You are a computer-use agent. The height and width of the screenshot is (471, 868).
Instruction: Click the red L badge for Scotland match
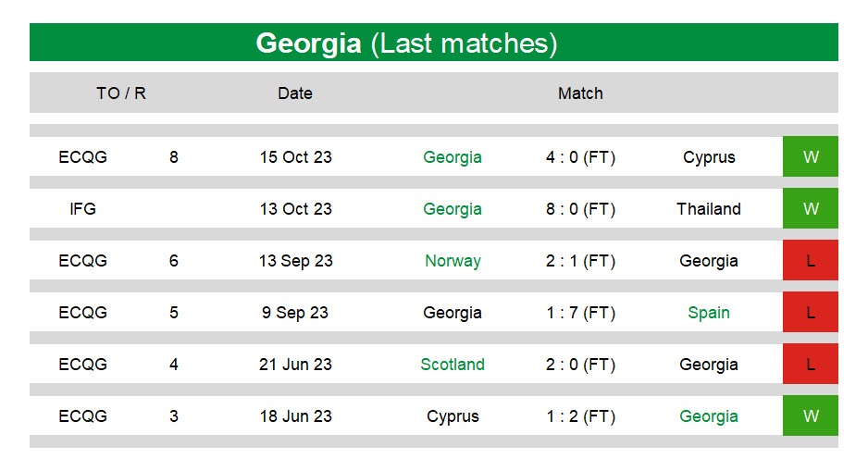click(x=810, y=365)
